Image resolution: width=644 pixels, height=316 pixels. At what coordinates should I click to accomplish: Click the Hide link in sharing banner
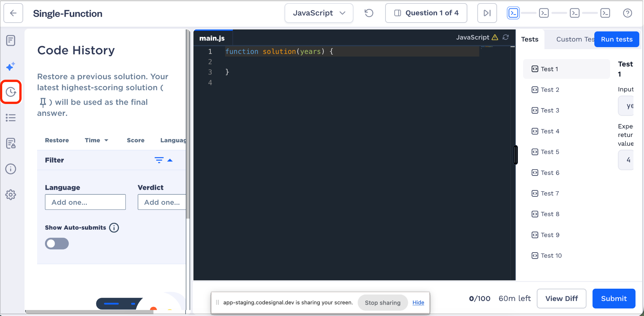[x=418, y=302]
